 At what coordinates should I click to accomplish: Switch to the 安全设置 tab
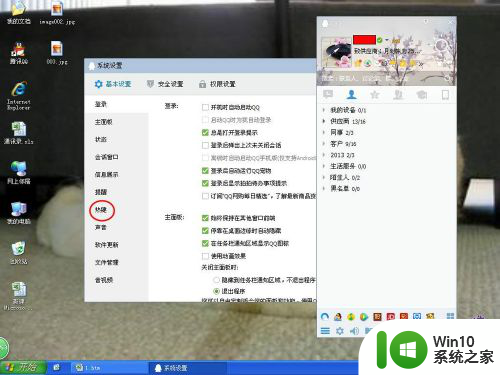coord(165,84)
